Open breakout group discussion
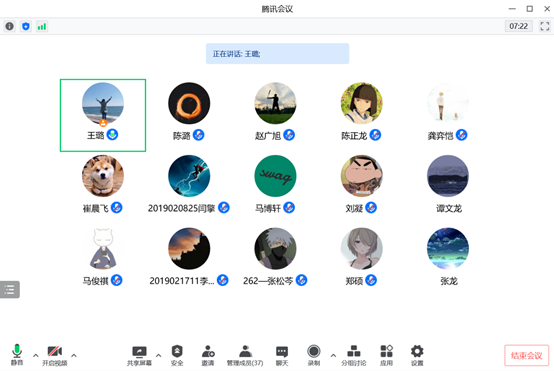The width and height of the screenshot is (554, 371). pyautogui.click(x=354, y=355)
